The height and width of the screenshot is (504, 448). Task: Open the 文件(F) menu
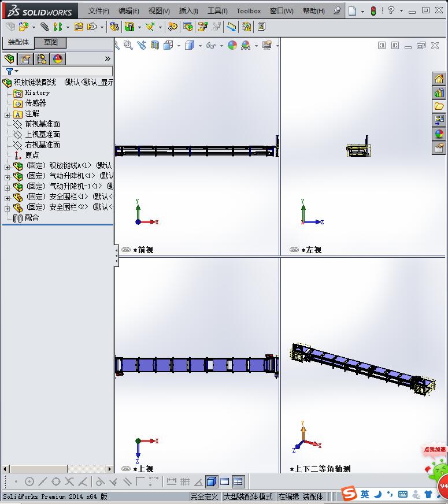coord(98,11)
